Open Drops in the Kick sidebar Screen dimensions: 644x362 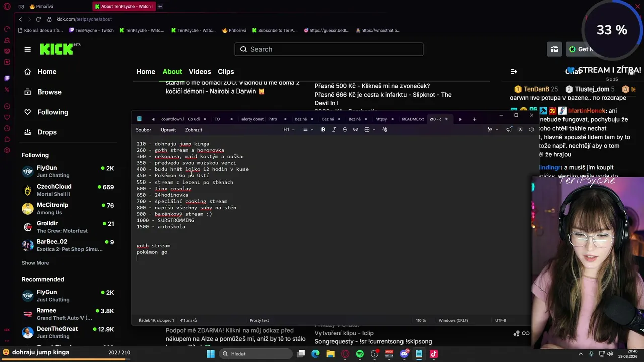pos(47,132)
